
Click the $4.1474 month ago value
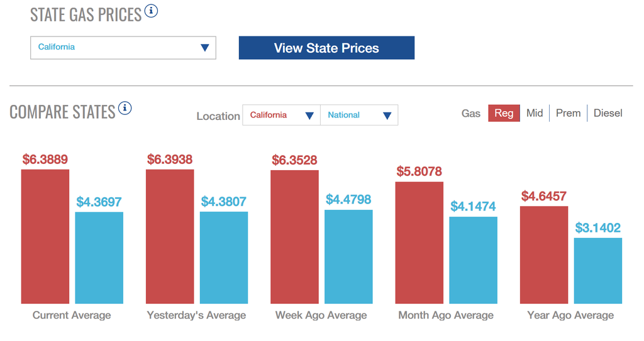pos(473,207)
